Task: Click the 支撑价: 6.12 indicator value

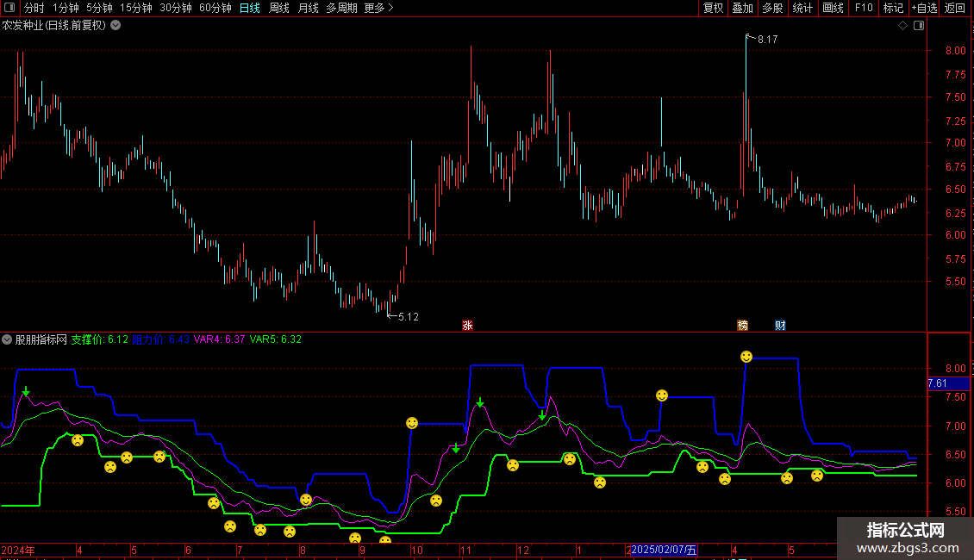Action: coord(99,339)
